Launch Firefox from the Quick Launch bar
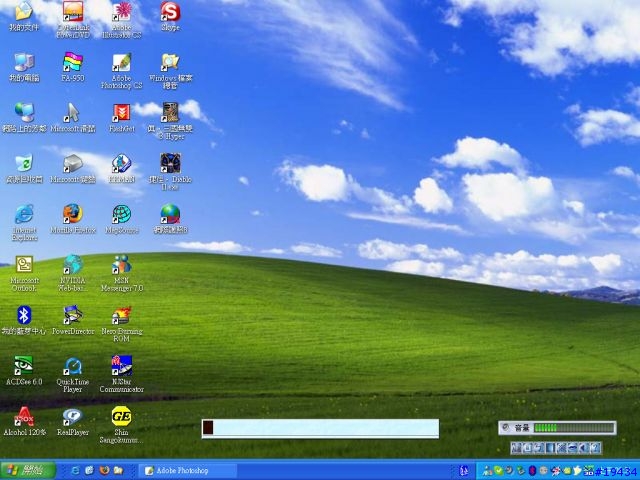 pyautogui.click(x=104, y=471)
